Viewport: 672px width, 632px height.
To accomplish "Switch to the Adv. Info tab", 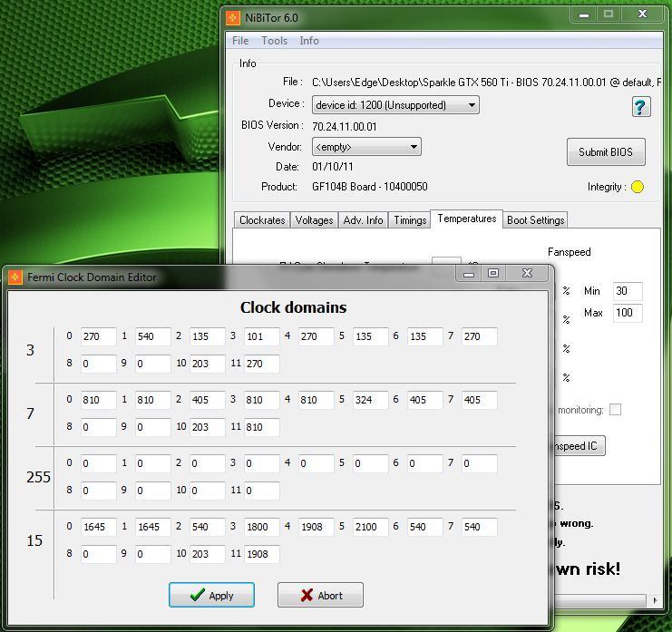I will (x=364, y=220).
